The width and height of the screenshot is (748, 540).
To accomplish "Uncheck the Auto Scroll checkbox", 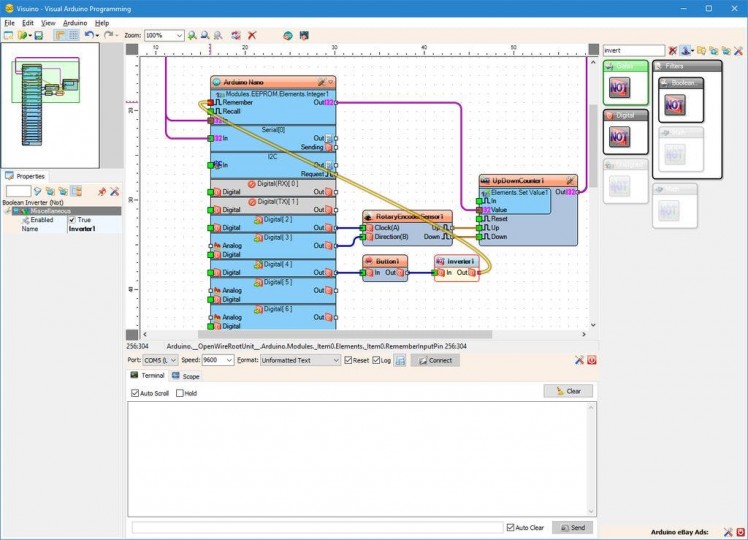I will tap(136, 393).
